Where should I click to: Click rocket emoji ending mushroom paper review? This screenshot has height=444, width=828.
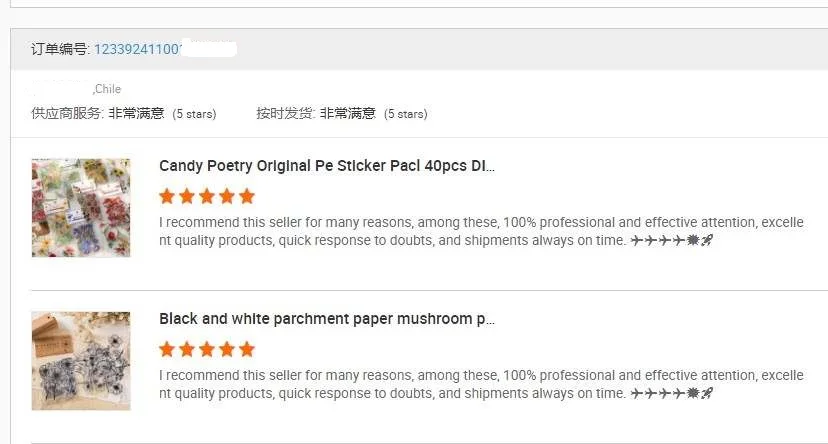[x=707, y=394]
